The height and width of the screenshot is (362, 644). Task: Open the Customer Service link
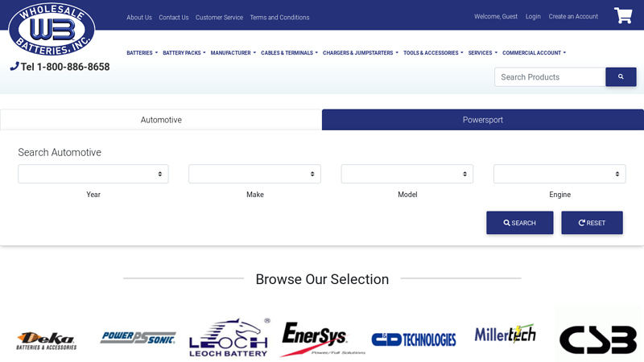[x=219, y=17]
